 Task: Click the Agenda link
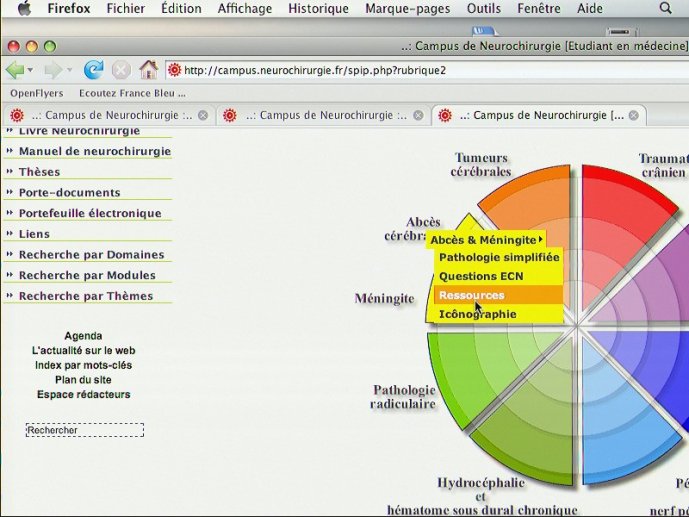(83, 336)
